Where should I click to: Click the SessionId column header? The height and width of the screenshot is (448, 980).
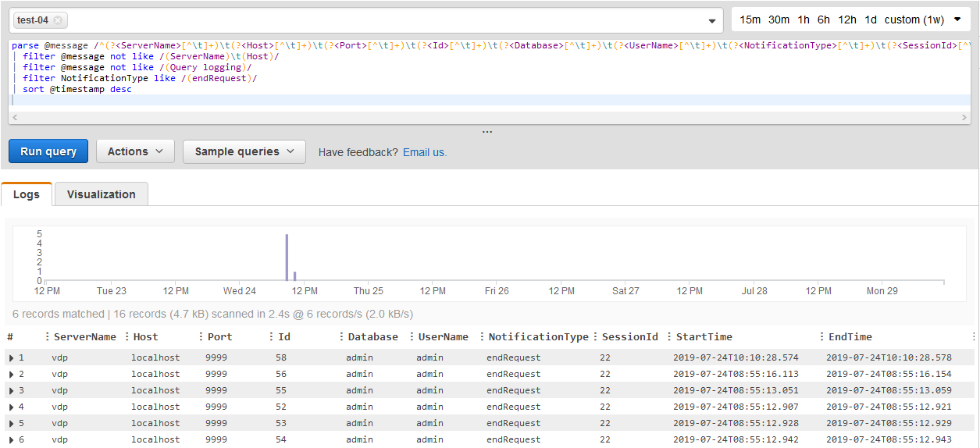click(630, 337)
